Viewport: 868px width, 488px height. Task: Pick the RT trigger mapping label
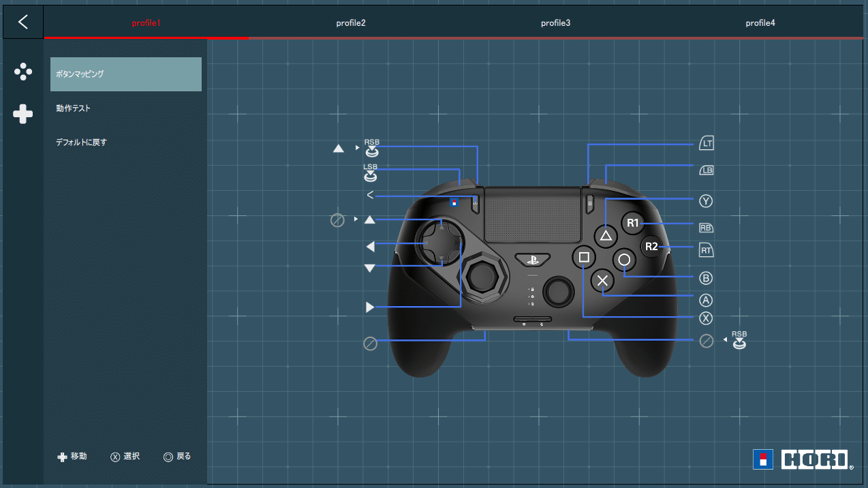[x=707, y=250]
